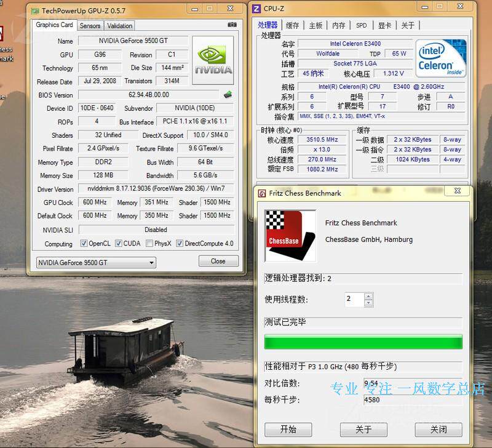This screenshot has height=448, width=492.
Task: Open the 内存 tab in CPU-Z
Action: click(339, 25)
